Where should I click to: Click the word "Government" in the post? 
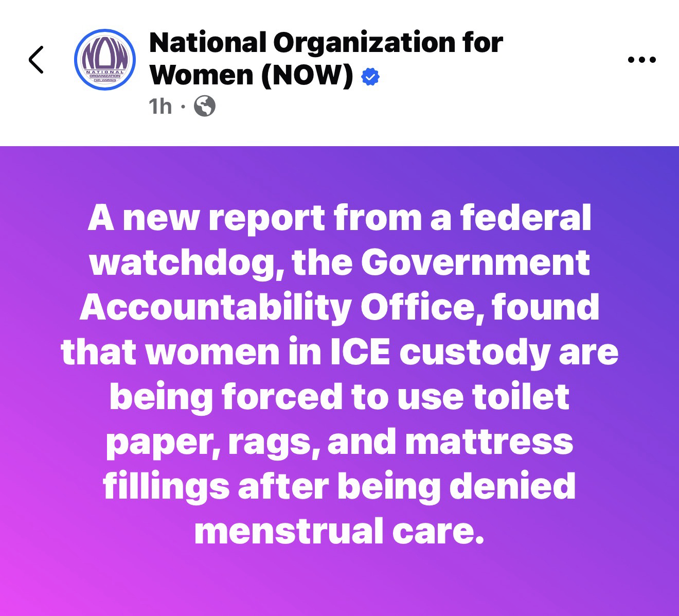click(x=475, y=263)
